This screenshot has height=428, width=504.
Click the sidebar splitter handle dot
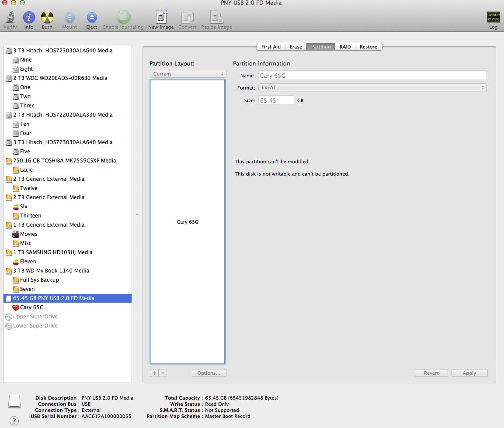click(x=137, y=214)
